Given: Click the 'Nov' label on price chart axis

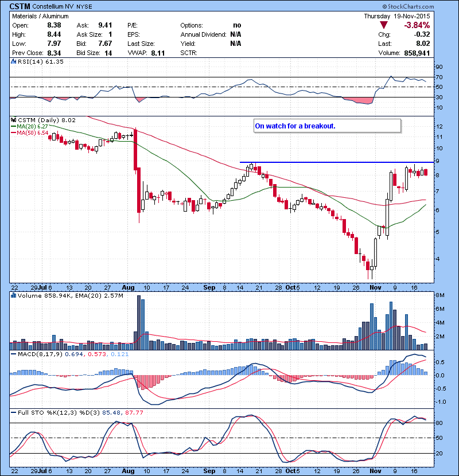Looking at the screenshot, I should click(375, 287).
